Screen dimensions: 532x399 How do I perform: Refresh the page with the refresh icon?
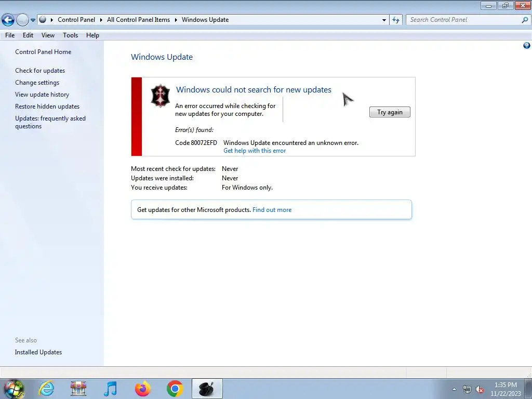click(x=395, y=20)
